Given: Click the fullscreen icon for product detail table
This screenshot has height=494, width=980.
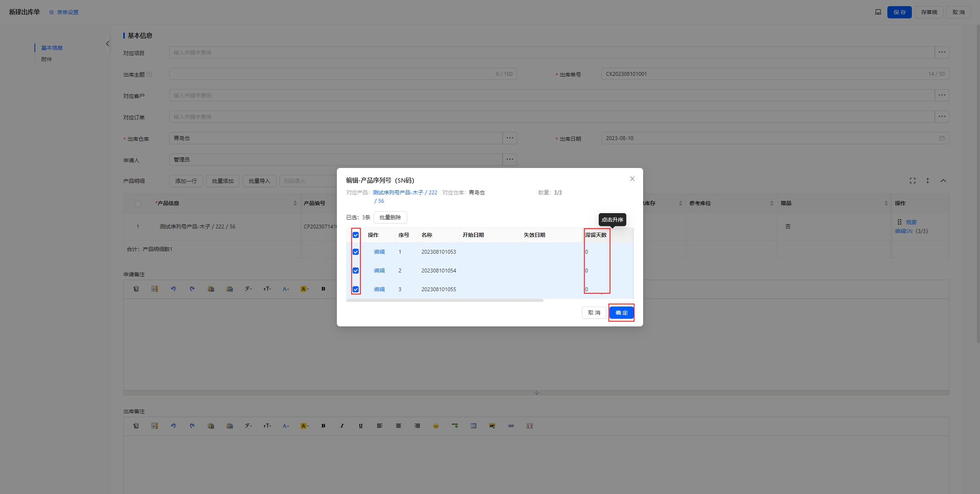Looking at the screenshot, I should [x=913, y=181].
